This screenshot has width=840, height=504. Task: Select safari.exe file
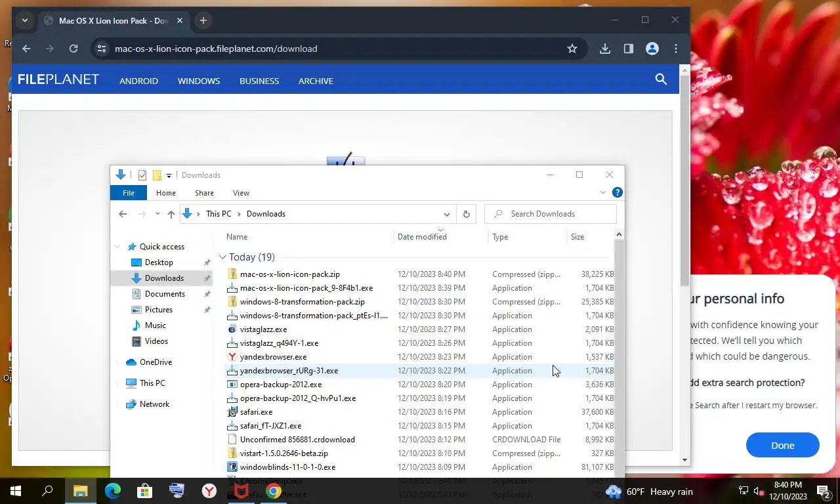(256, 412)
